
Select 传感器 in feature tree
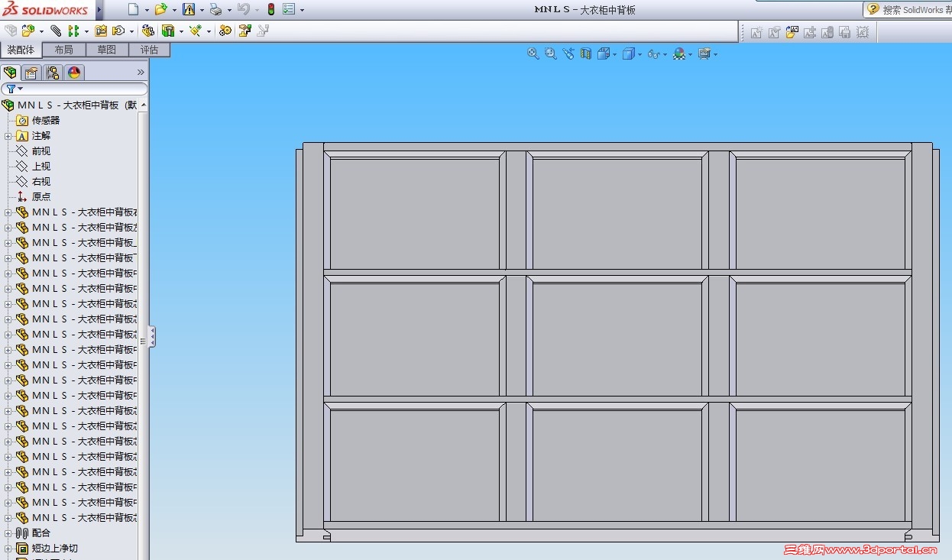tap(46, 121)
